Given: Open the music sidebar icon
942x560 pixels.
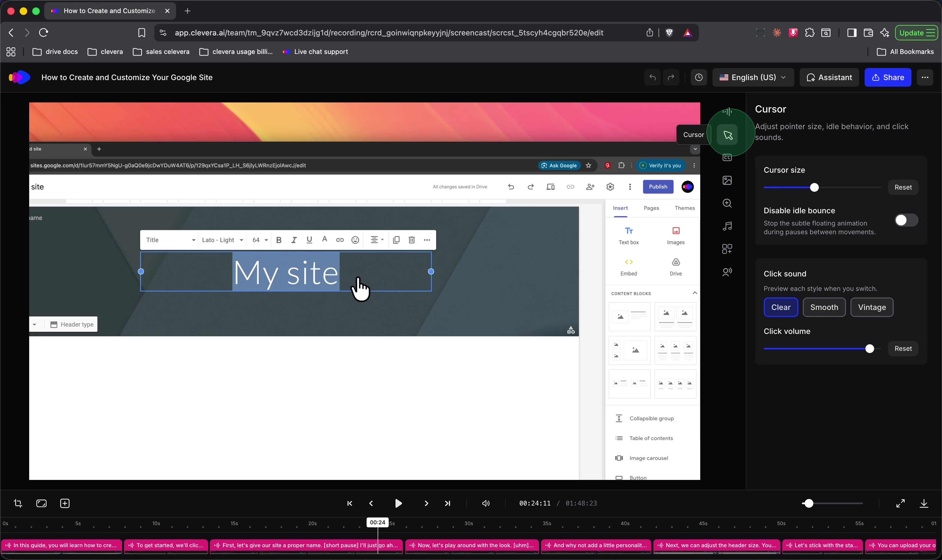Looking at the screenshot, I should tap(727, 226).
